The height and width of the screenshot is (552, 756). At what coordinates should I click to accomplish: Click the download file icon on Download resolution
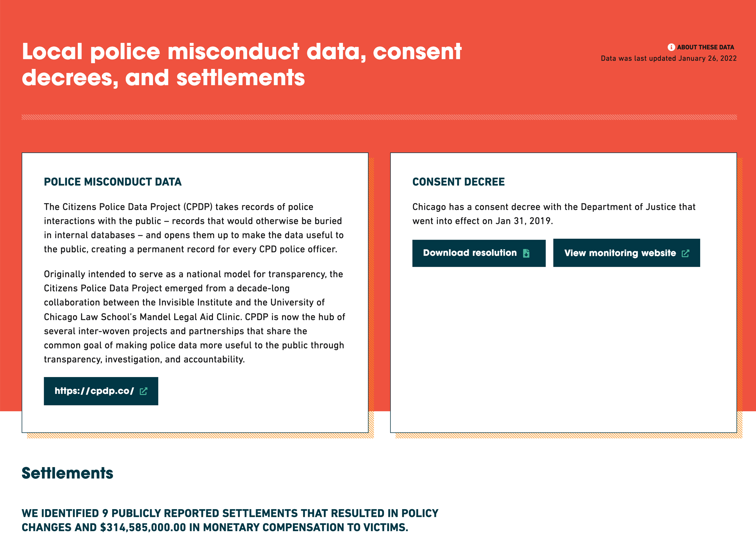tap(526, 253)
